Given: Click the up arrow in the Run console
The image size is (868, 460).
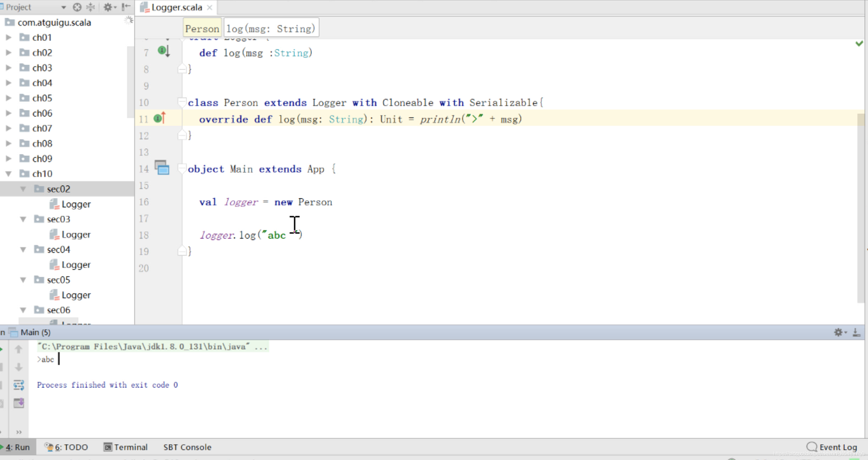Looking at the screenshot, I should click(x=19, y=349).
